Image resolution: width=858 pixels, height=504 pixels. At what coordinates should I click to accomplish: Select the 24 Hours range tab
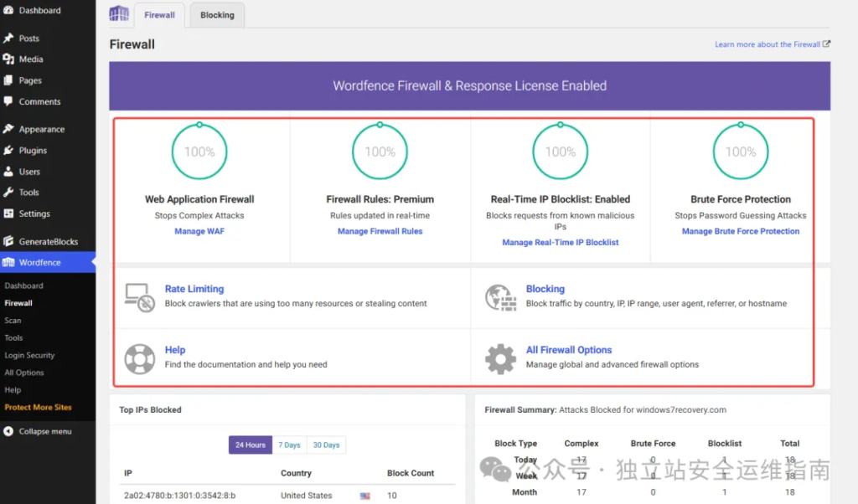click(250, 445)
